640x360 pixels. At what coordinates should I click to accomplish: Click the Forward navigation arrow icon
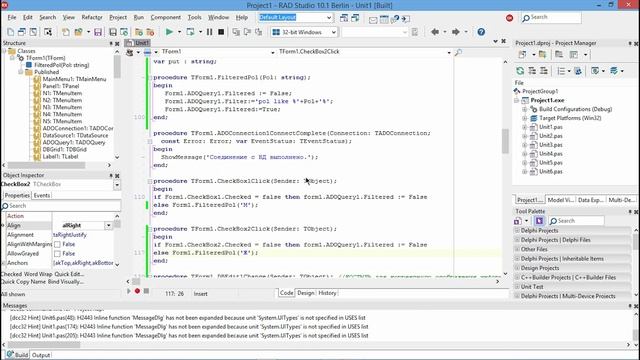point(456,32)
